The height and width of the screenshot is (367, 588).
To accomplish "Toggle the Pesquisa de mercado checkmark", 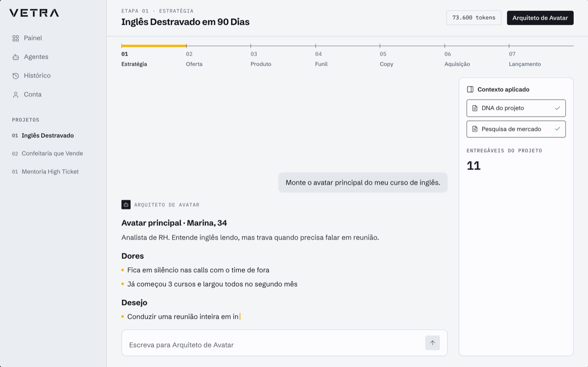I will 557,129.
